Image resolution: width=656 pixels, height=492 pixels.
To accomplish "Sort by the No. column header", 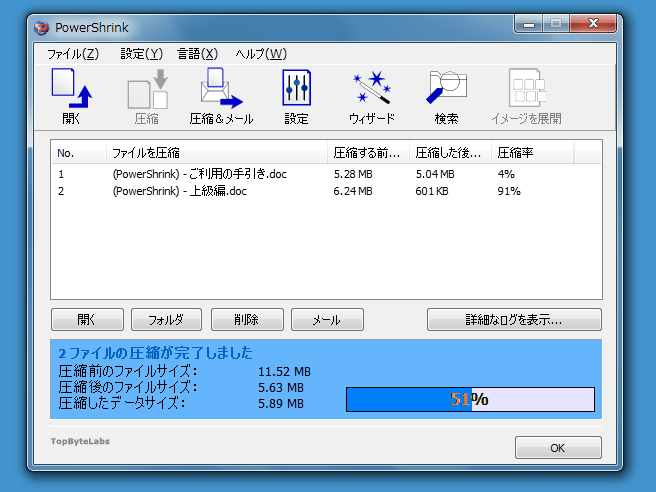I will (x=78, y=153).
